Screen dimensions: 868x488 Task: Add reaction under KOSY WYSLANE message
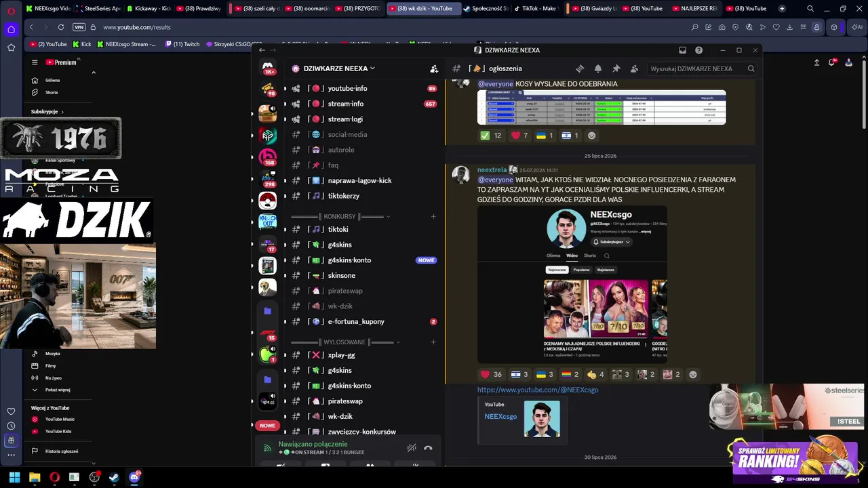(x=591, y=136)
